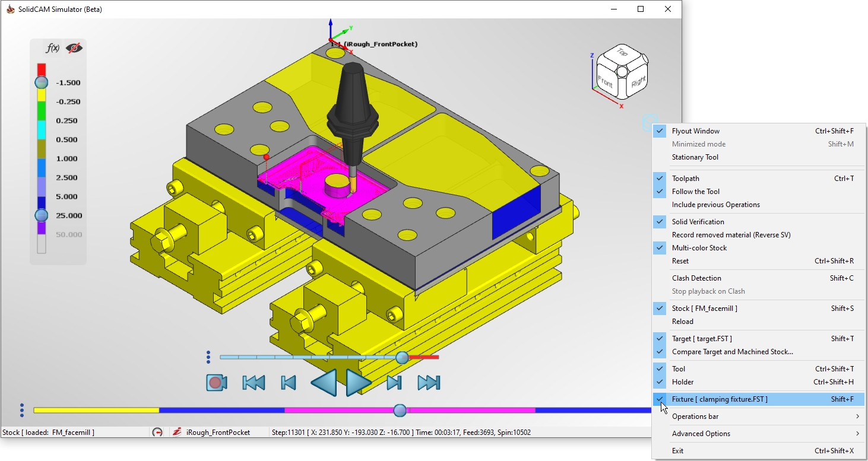Select Record removed material (Reverse SV)
Image resolution: width=868 pixels, height=461 pixels.
[758, 235]
